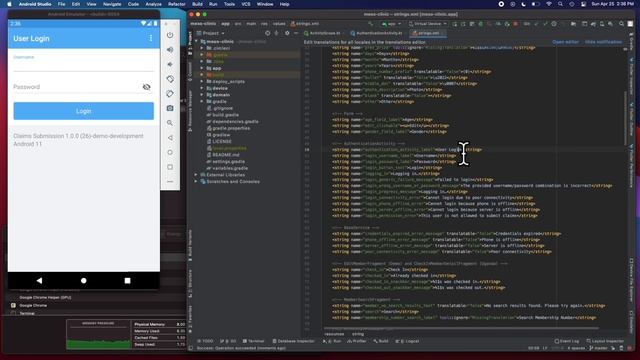Click the Hide notification link

point(603,42)
